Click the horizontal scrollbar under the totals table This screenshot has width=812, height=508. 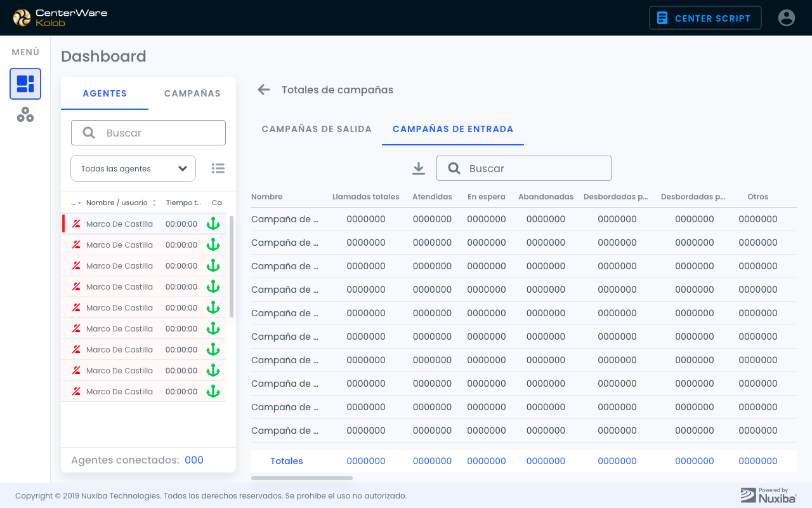pyautogui.click(x=302, y=478)
